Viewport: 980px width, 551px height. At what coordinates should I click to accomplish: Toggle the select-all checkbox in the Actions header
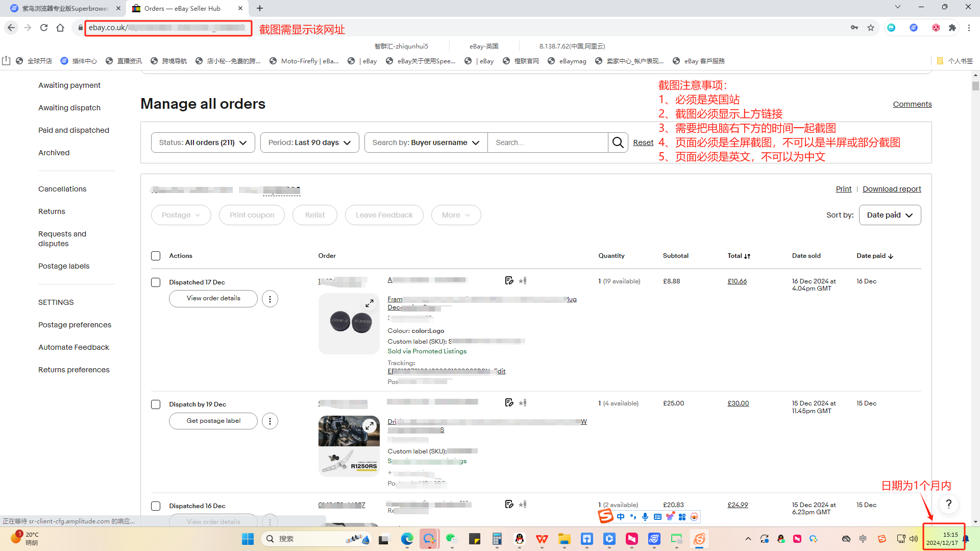pos(156,256)
